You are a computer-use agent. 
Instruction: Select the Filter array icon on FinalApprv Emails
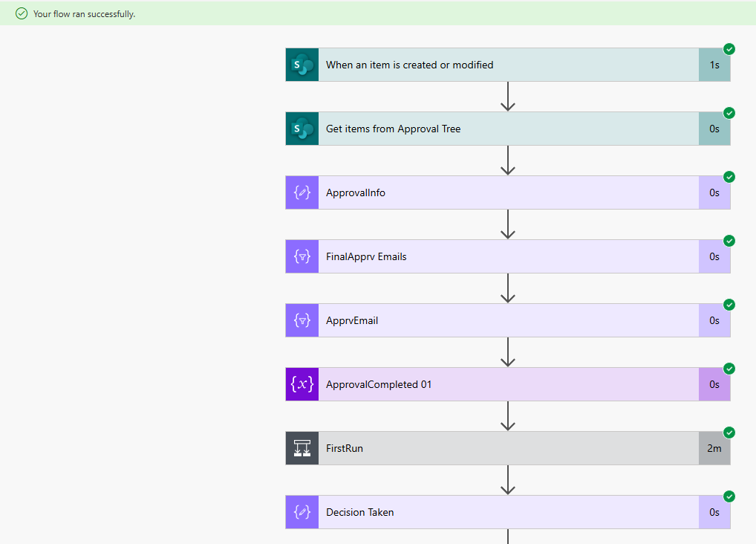(x=302, y=256)
